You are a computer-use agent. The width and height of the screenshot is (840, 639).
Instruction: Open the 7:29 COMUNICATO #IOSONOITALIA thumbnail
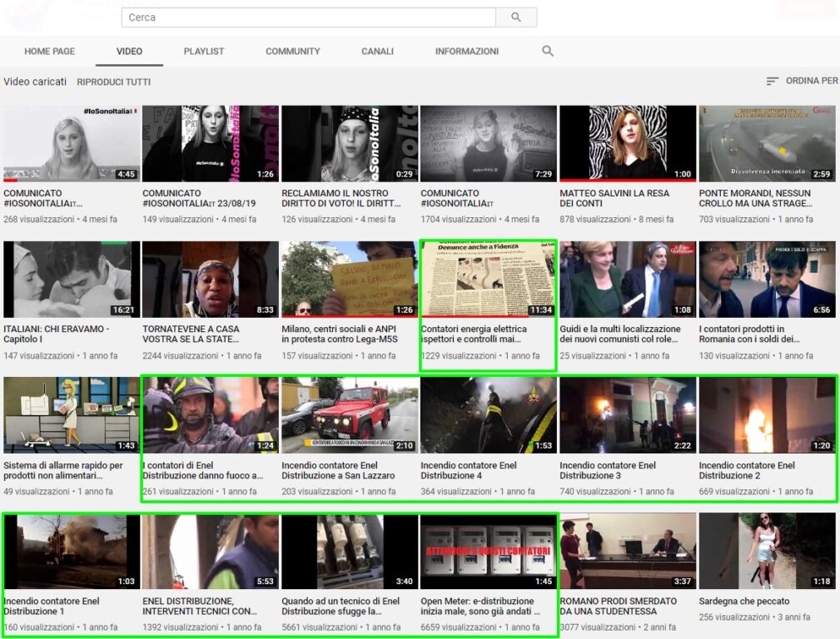[x=489, y=144]
